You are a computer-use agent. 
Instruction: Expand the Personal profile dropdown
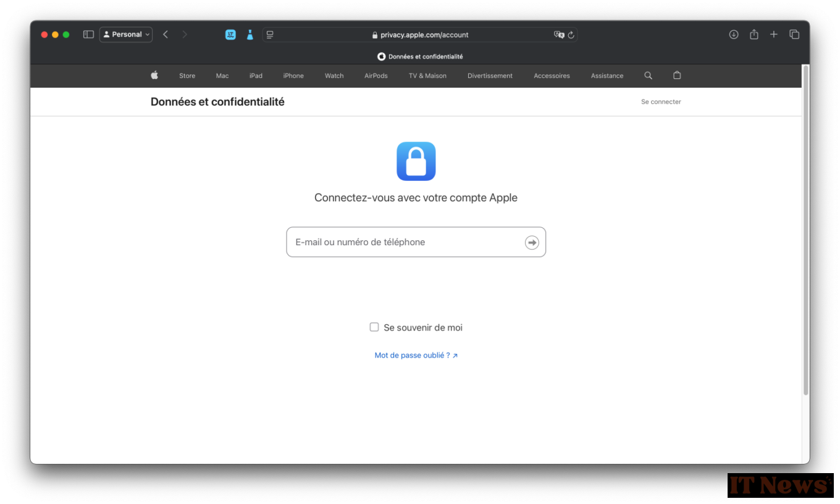point(126,35)
